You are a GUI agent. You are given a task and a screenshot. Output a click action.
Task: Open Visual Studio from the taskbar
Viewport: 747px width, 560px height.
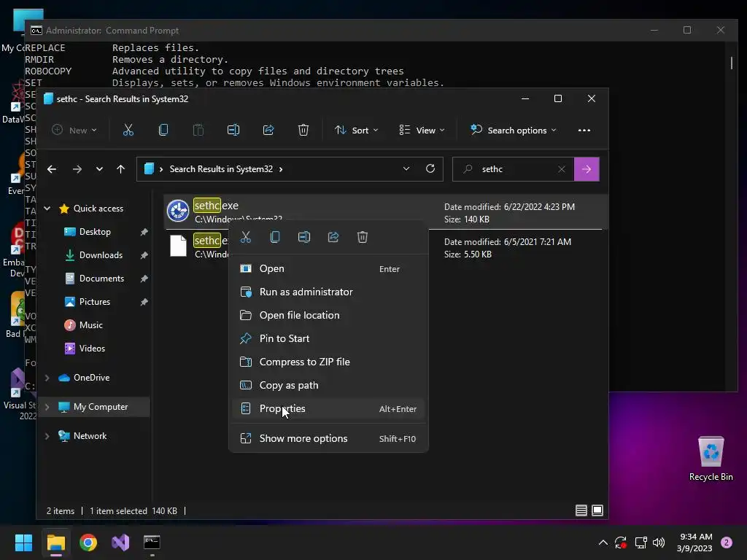(x=120, y=542)
